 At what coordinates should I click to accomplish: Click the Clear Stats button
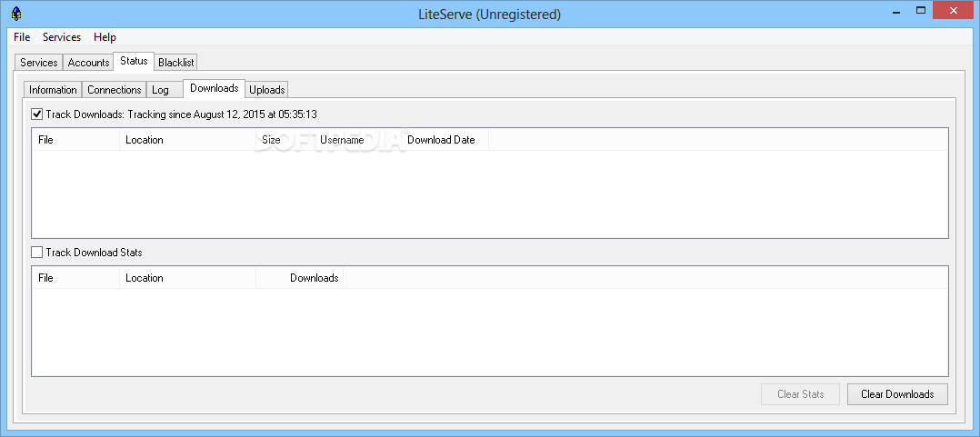[x=801, y=394]
